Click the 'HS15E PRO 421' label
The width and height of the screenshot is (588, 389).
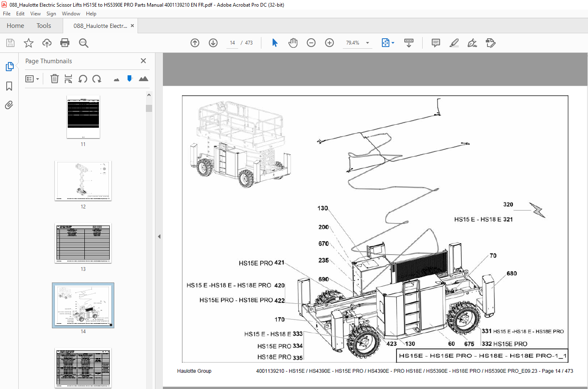click(x=261, y=263)
